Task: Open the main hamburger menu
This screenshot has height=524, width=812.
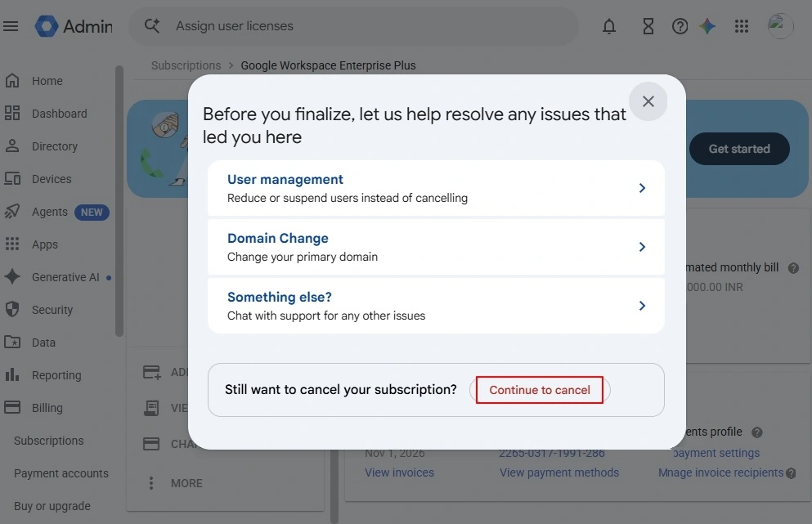Action: 11,26
